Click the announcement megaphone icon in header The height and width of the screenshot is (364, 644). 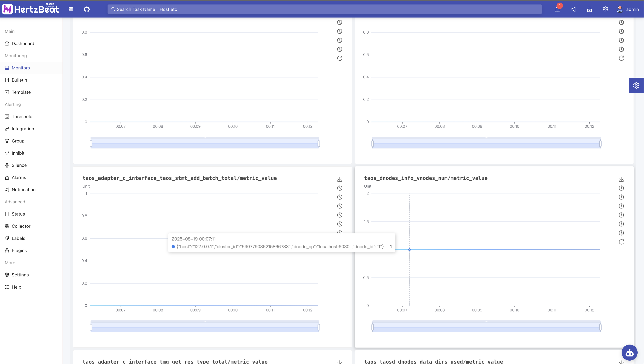coord(574,9)
